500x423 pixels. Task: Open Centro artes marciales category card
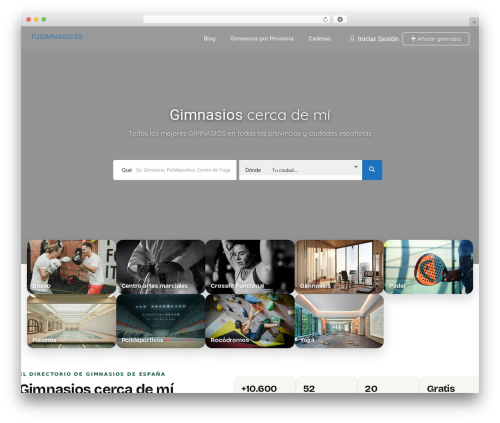pos(161,267)
